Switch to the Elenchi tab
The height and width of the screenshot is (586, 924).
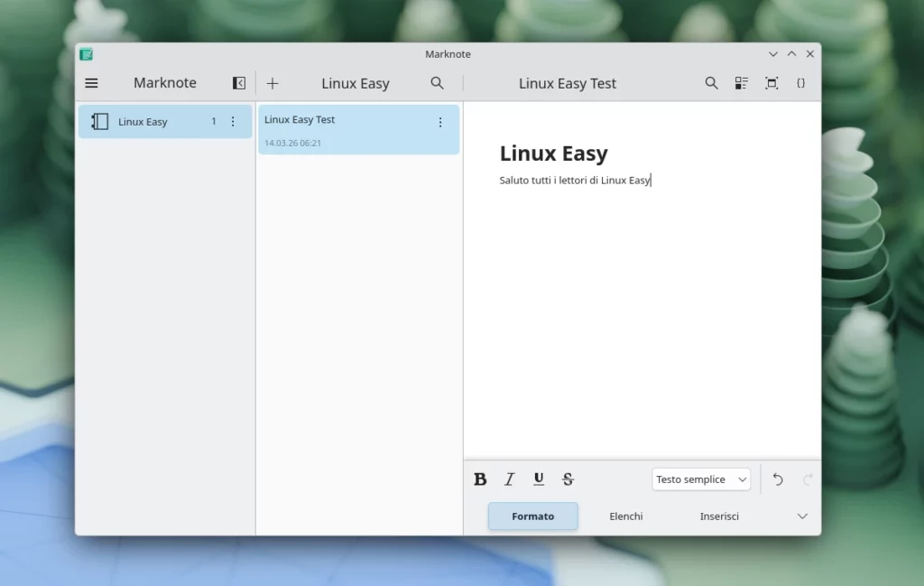pyautogui.click(x=626, y=516)
